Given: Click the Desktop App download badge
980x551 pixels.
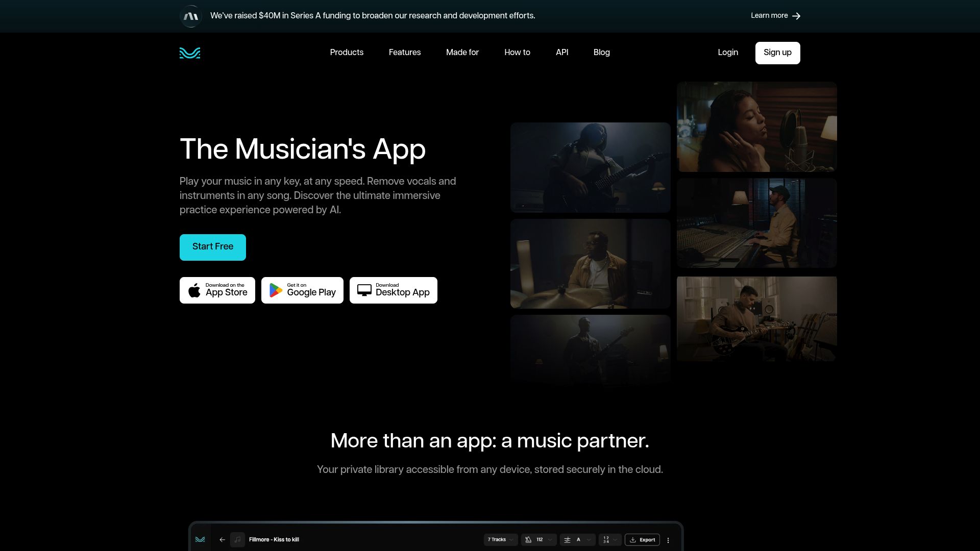Looking at the screenshot, I should coord(393,290).
